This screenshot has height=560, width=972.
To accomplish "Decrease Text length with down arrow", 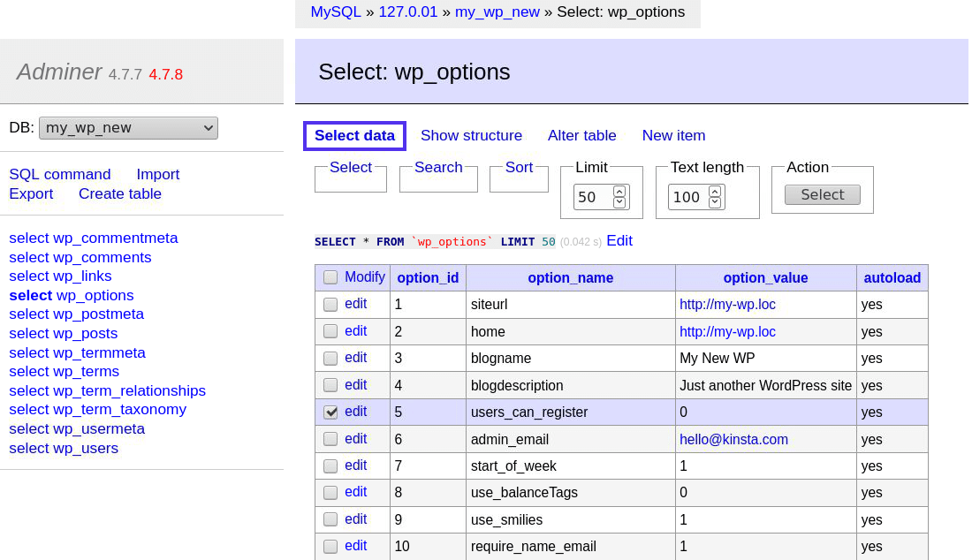I will coord(715,202).
